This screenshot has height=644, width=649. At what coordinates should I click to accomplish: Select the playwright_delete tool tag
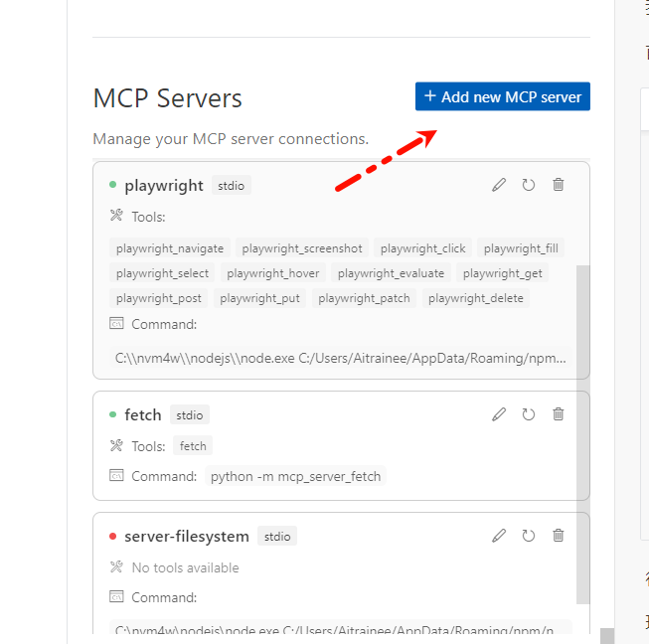(x=476, y=298)
